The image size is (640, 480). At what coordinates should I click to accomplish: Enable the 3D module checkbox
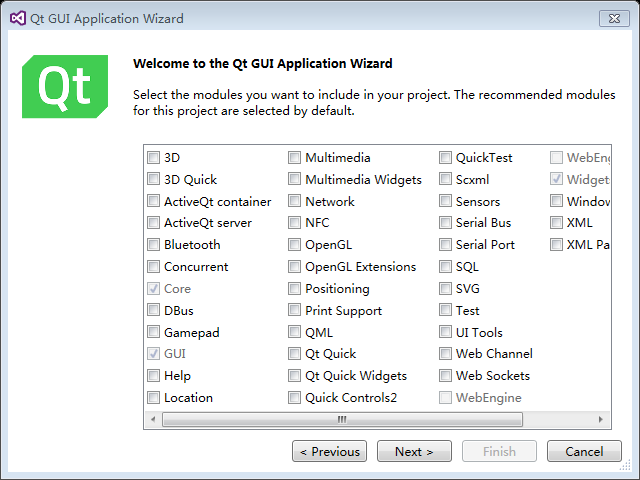pos(153,158)
